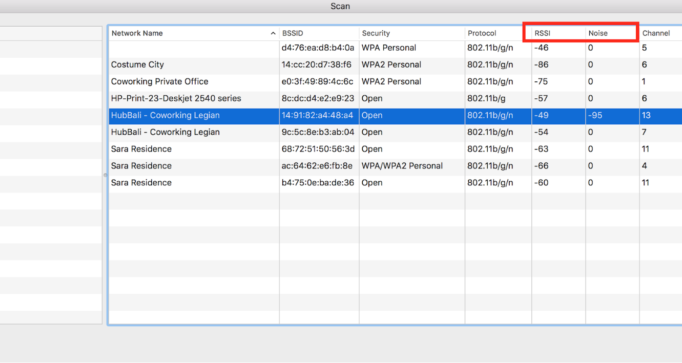Image resolution: width=682 pixels, height=363 pixels.
Task: Sort by the Noise column header
Action: [x=612, y=33]
